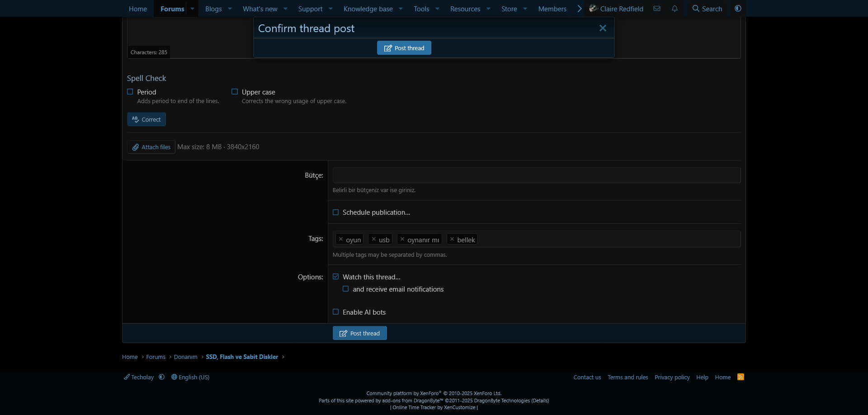Open the inbox envelope icon
The width and height of the screenshot is (868, 415).
pyautogui.click(x=657, y=9)
